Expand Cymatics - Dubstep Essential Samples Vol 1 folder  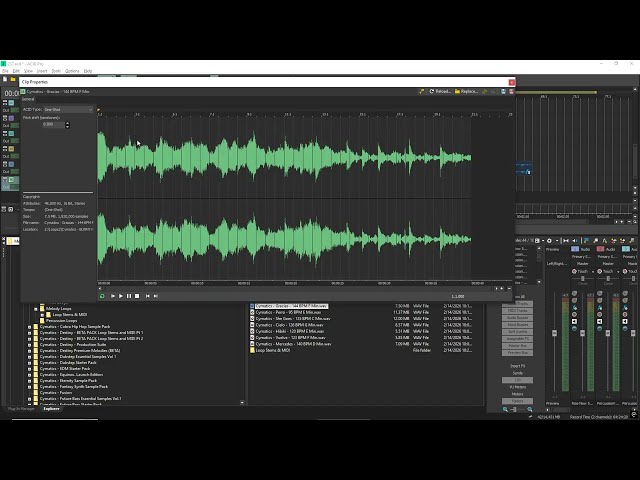(29, 357)
